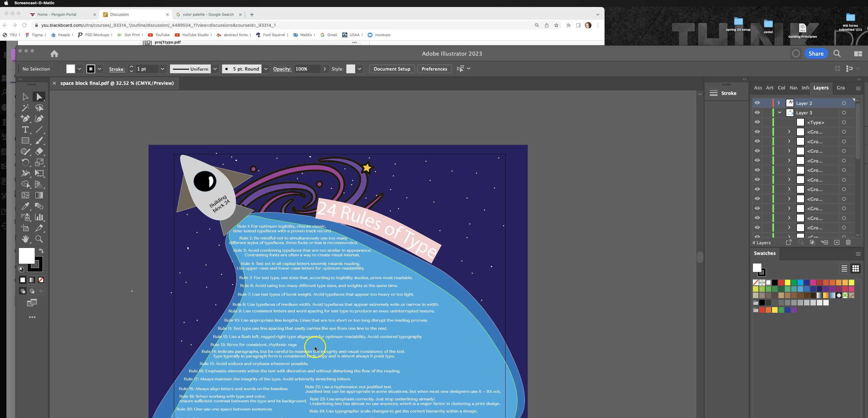Expand Layer 2 disclosure arrow
868x418 pixels.
pos(779,103)
